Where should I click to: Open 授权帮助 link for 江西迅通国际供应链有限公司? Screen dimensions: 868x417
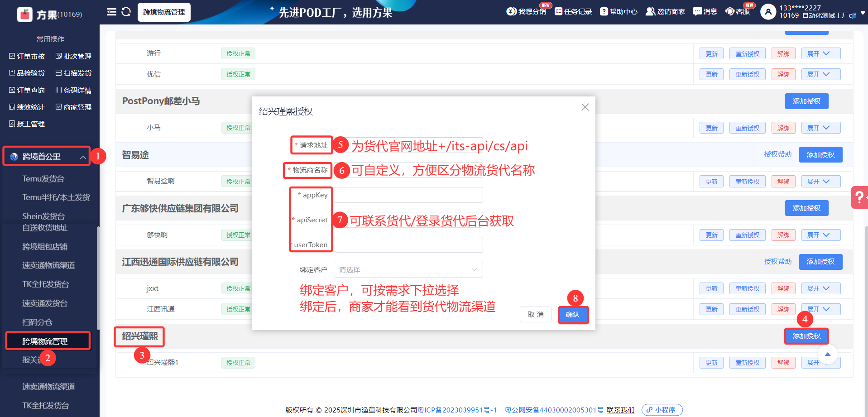pos(777,261)
